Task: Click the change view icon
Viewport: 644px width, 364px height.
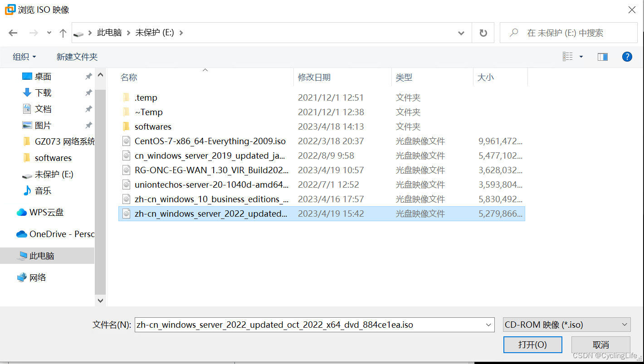Action: tap(568, 57)
